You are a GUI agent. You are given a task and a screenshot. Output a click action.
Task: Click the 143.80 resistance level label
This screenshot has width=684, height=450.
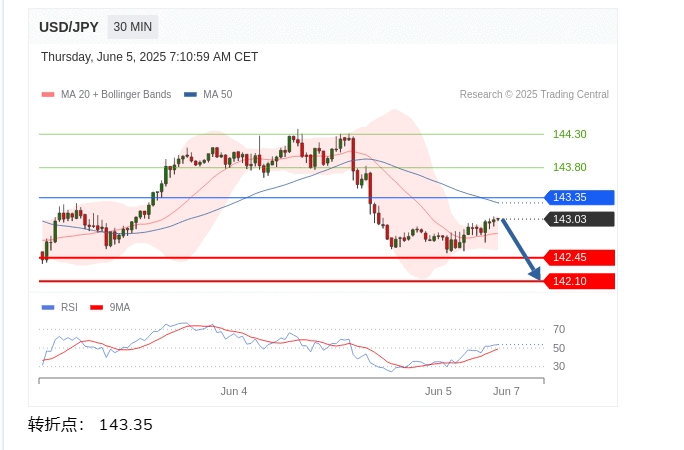click(x=570, y=167)
